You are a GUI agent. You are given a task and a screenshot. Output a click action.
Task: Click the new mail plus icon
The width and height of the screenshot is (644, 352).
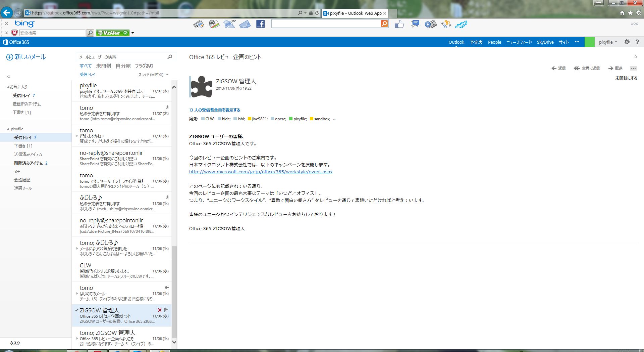[x=10, y=57]
